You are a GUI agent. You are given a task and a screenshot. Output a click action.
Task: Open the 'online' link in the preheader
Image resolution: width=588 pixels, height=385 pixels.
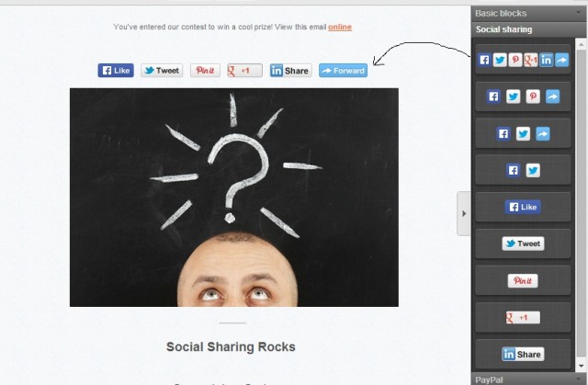tap(340, 27)
